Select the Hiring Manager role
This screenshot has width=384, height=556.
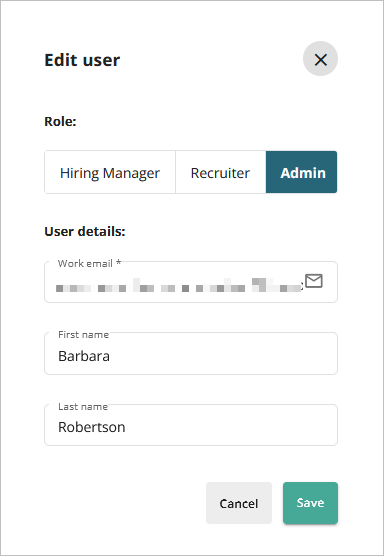click(x=110, y=172)
